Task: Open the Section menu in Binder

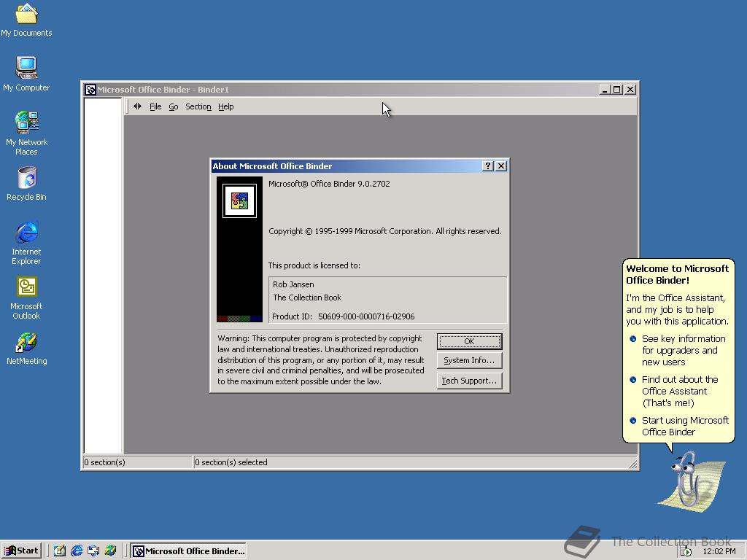Action: (x=198, y=106)
